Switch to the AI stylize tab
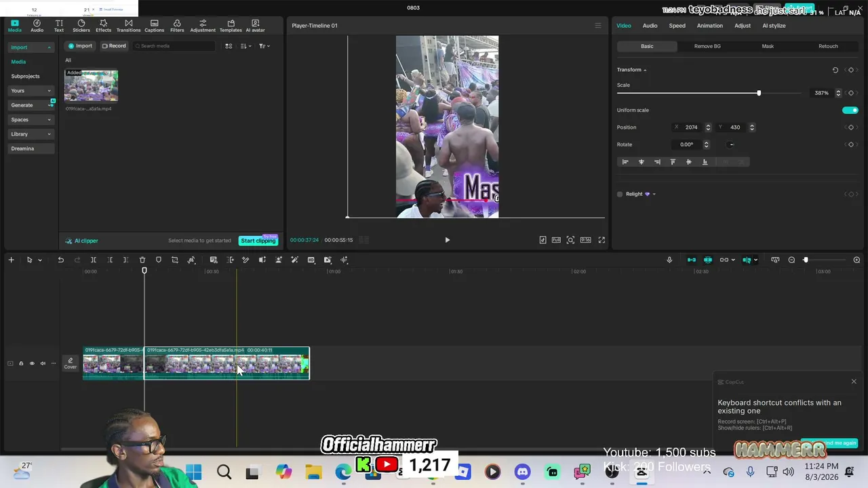The width and height of the screenshot is (868, 488). 774,26
